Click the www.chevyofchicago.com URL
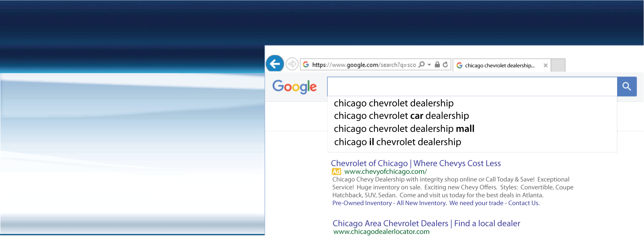 (x=385, y=172)
